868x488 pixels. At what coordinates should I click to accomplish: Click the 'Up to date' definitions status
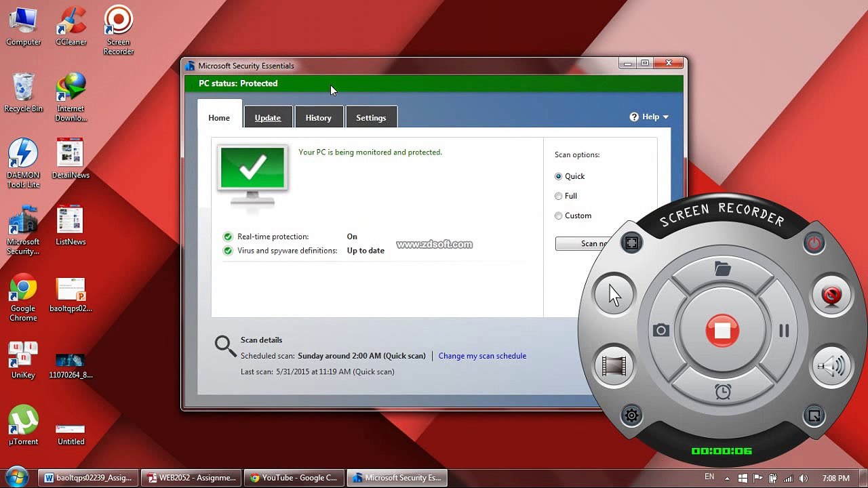(x=366, y=251)
